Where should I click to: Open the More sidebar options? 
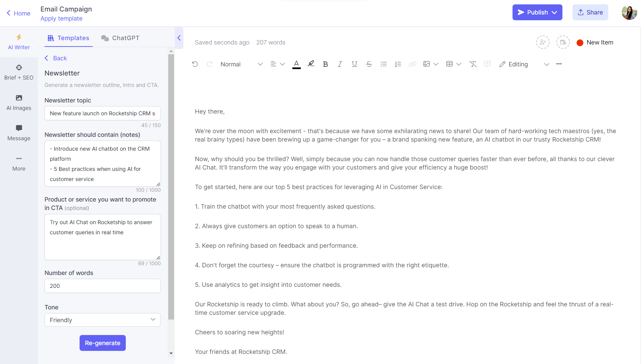coord(19,163)
